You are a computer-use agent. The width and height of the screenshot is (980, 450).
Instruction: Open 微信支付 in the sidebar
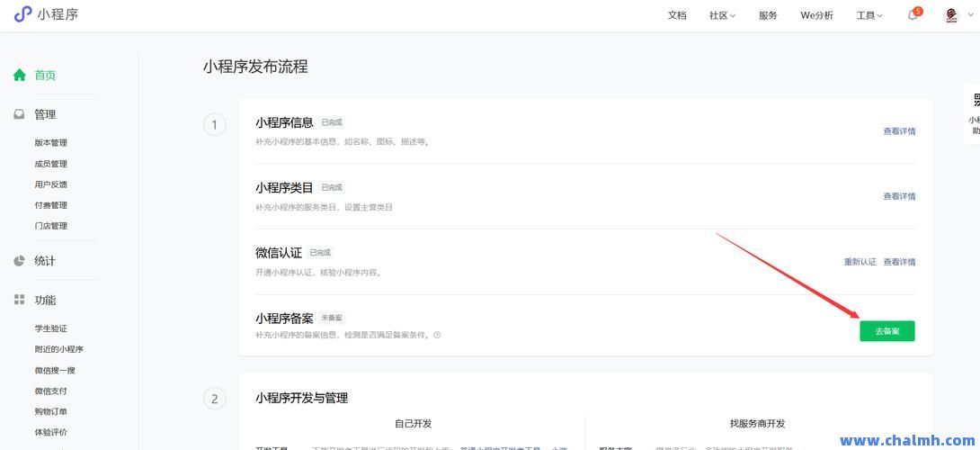50,391
